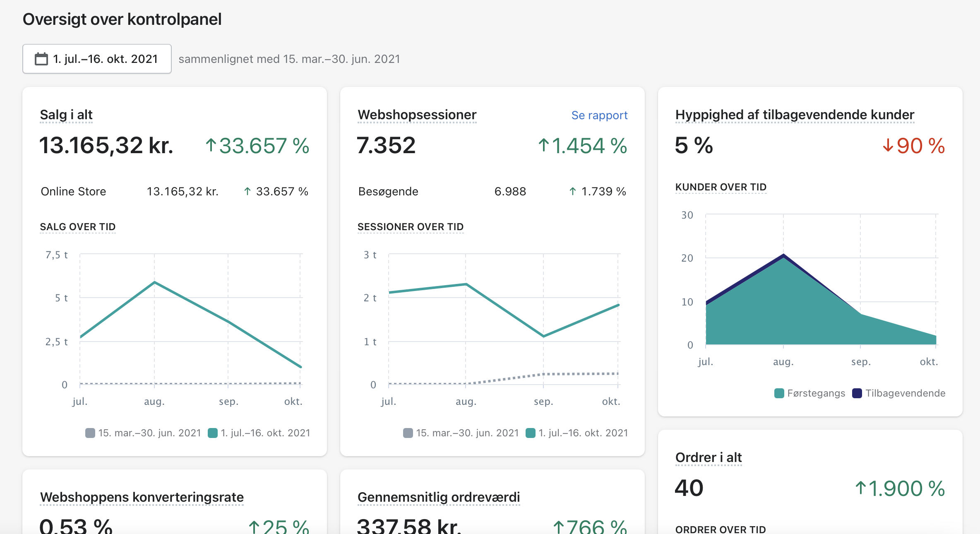The height and width of the screenshot is (534, 980).
Task: Click the SESSIONER OVER TID label
Action: click(x=410, y=227)
